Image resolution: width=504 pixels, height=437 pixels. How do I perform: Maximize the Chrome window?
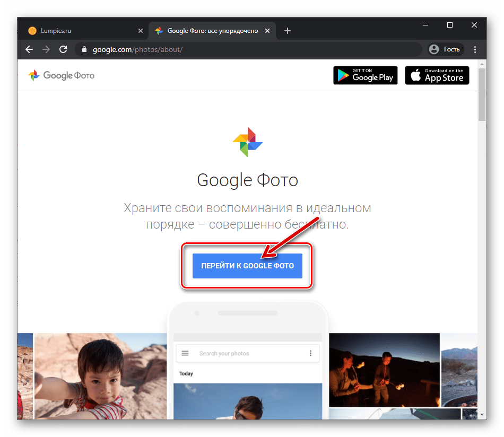pyautogui.click(x=450, y=25)
